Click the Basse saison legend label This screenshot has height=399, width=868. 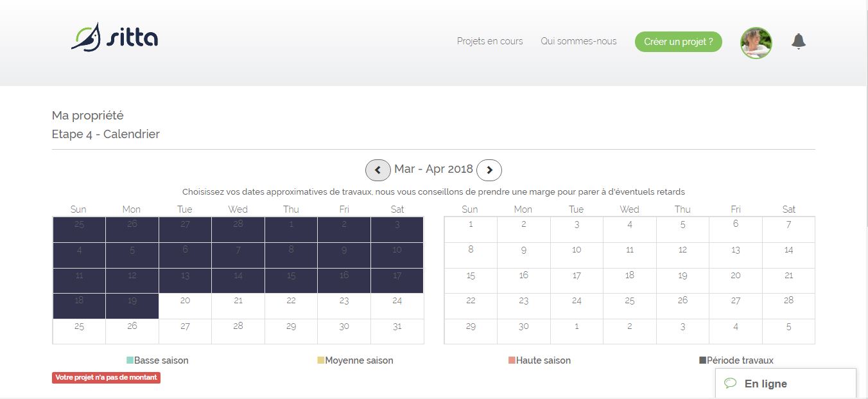coord(161,360)
